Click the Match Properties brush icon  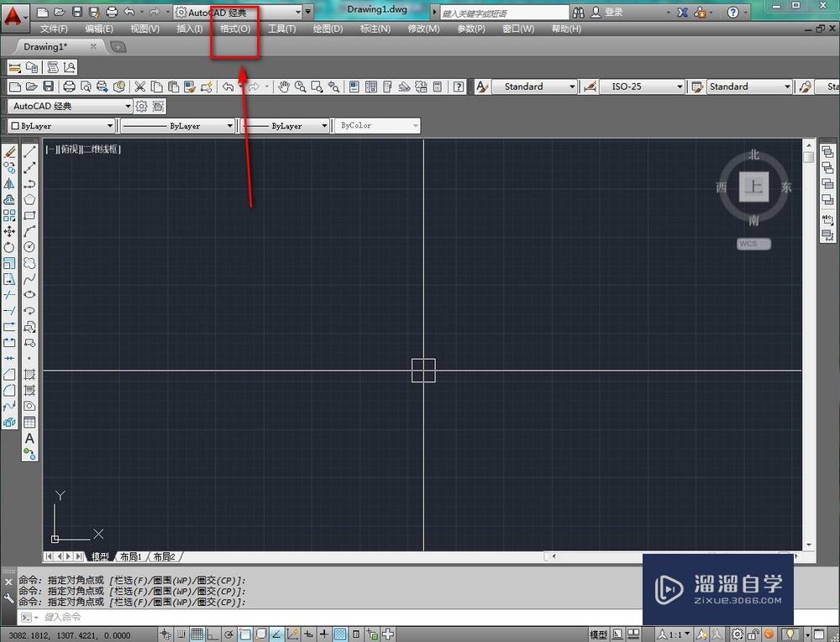189,87
